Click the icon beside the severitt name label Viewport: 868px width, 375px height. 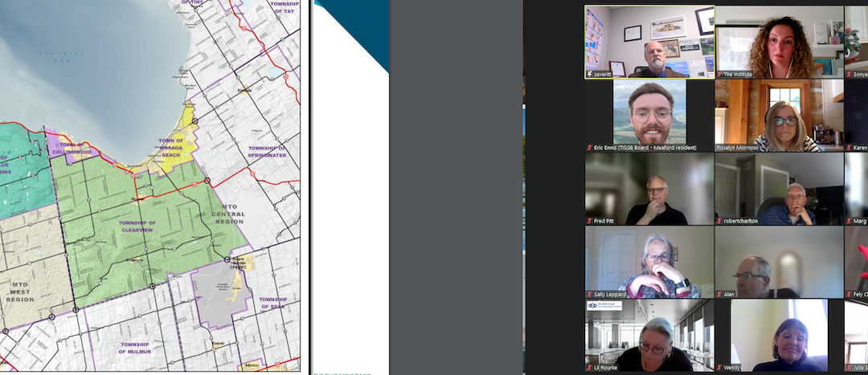click(x=589, y=74)
